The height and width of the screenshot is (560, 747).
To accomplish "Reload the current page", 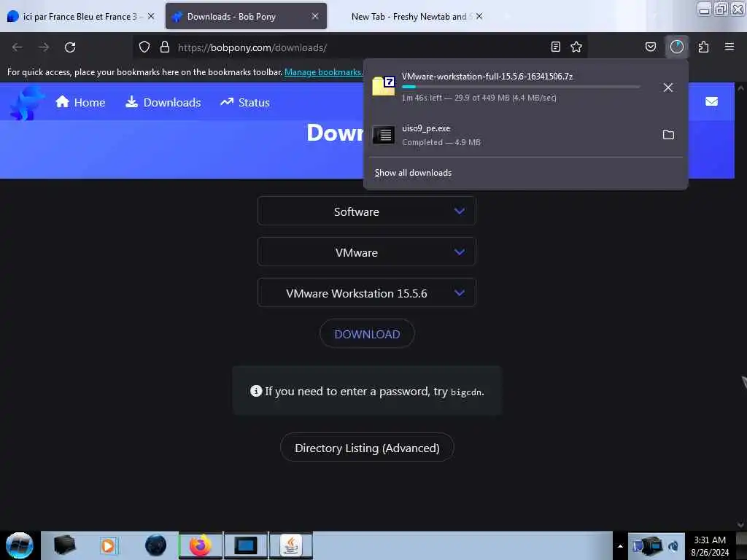I will tap(70, 47).
